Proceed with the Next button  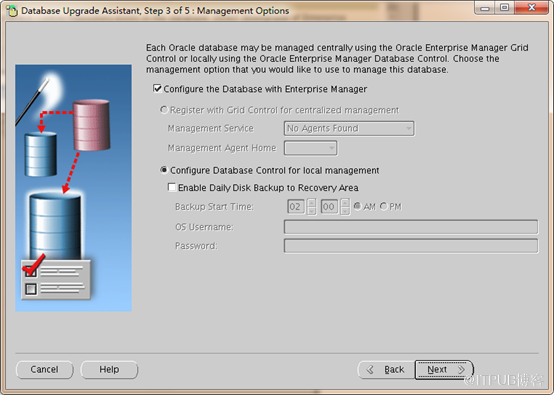pos(444,370)
